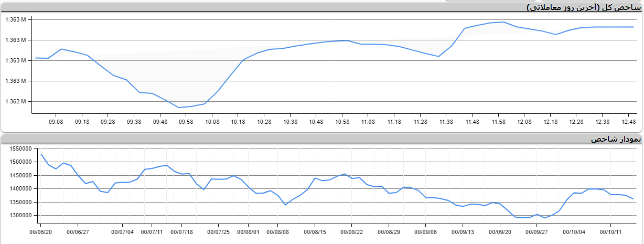This screenshot has height=244, width=644.
Task: Click the 00/08/15 date axis label
Action: [315, 231]
